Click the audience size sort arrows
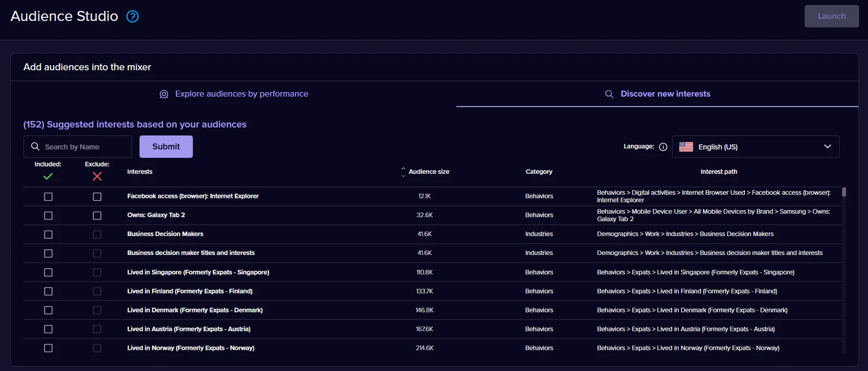868x371 pixels. pyautogui.click(x=403, y=172)
